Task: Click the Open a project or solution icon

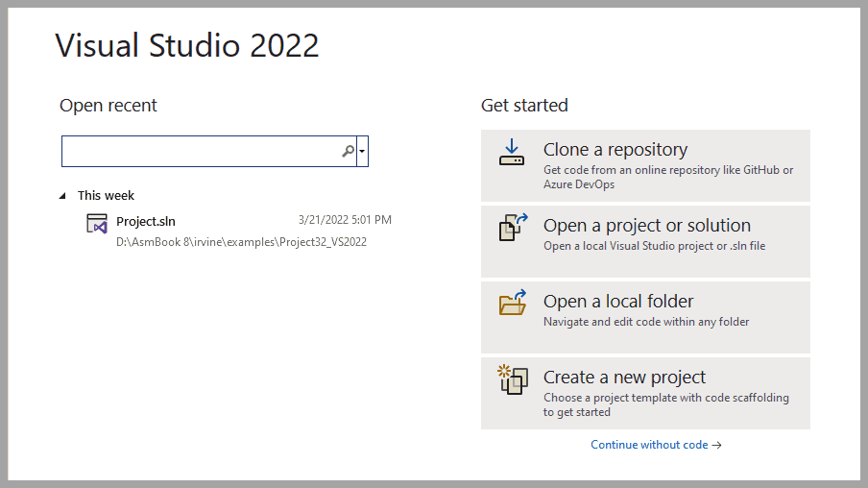Action: (x=513, y=227)
